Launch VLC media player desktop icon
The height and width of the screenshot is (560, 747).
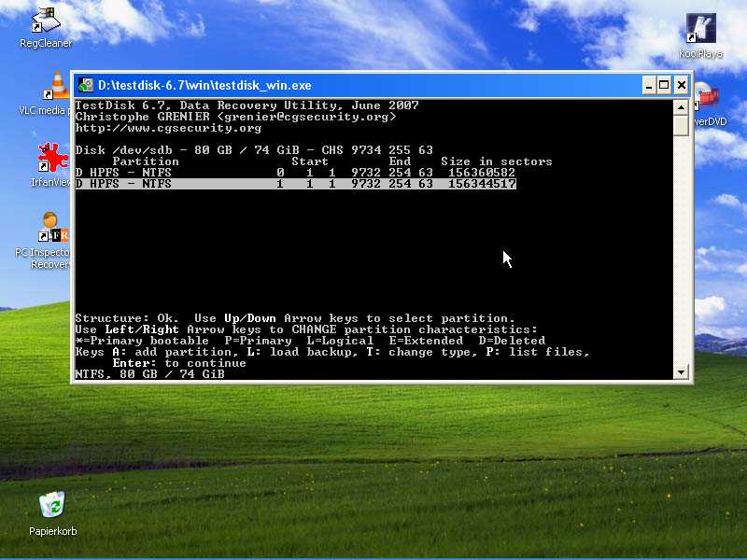tap(46, 94)
